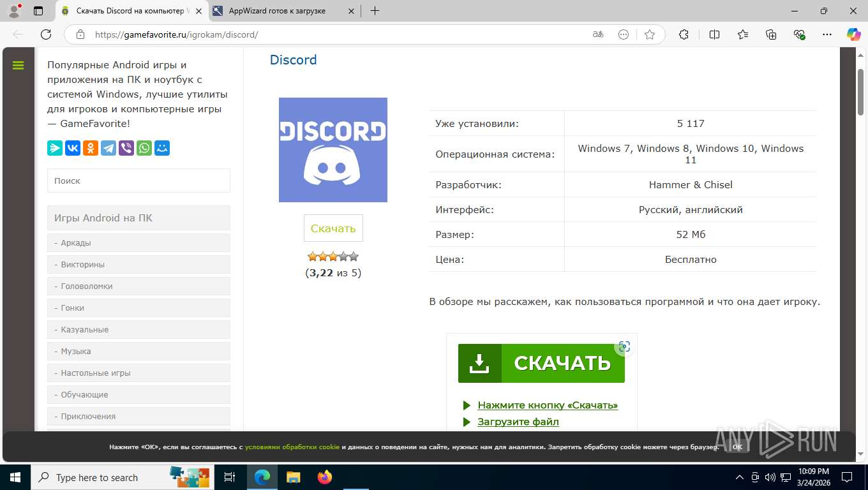Follow the Нажмите кнопку «Скачать» link
The width and height of the screenshot is (868, 490).
point(548,405)
